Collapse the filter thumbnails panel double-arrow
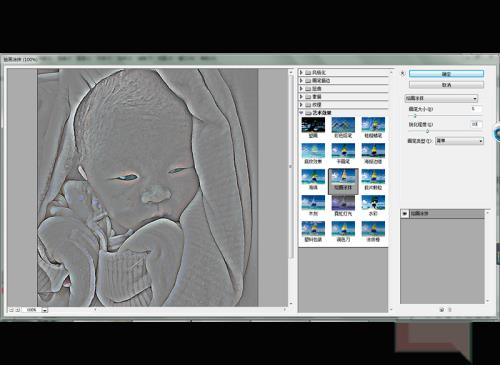The image size is (500, 365). coord(403,73)
